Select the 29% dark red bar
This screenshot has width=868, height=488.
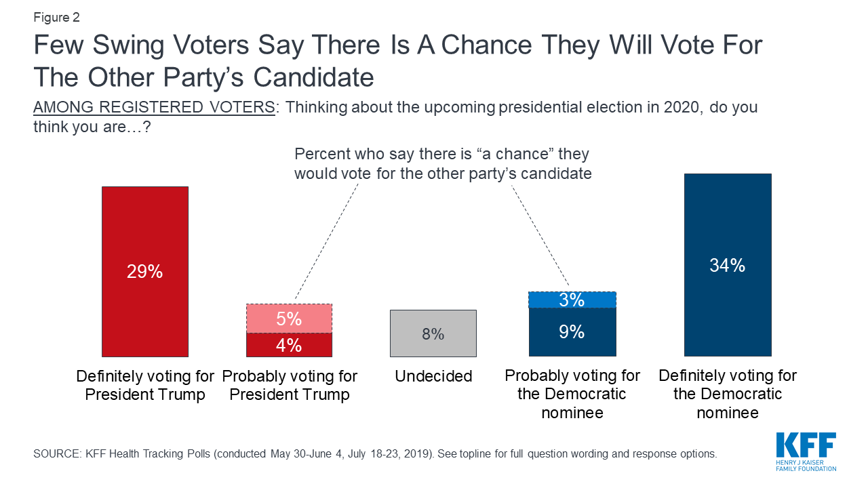click(x=145, y=271)
